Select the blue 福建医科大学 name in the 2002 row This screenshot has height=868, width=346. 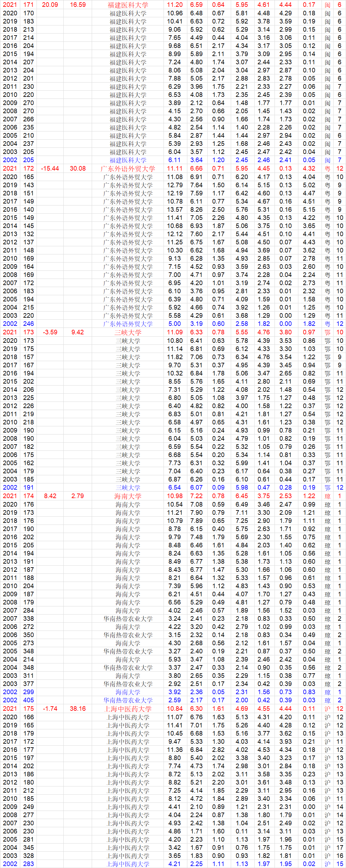(128, 160)
